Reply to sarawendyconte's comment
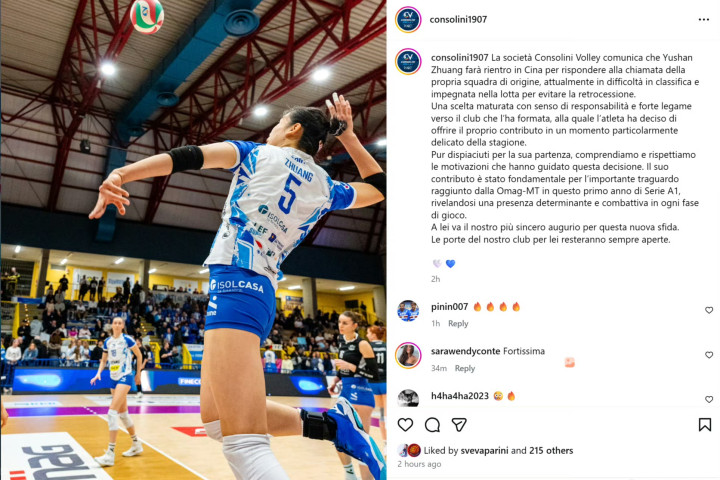This screenshot has height=480, width=720. pyautogui.click(x=465, y=368)
